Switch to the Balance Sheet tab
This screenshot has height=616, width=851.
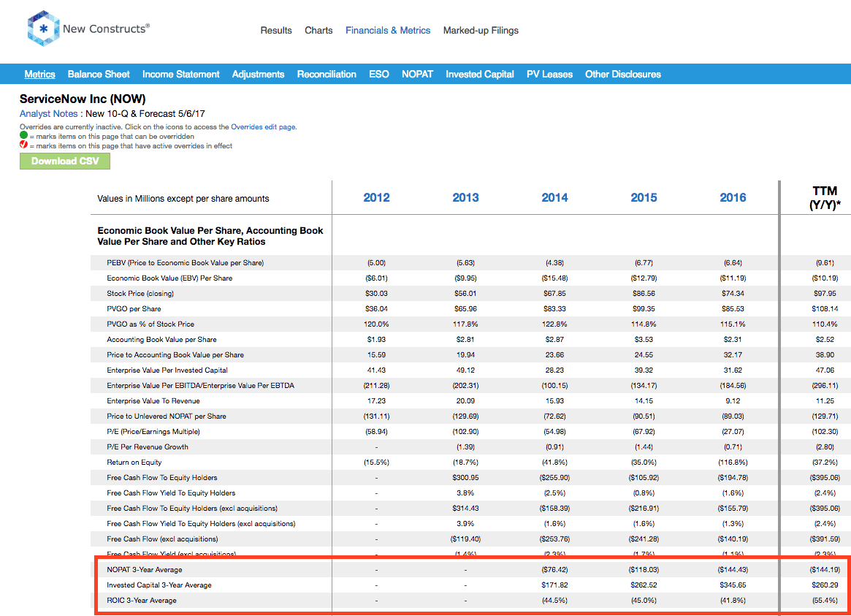99,75
